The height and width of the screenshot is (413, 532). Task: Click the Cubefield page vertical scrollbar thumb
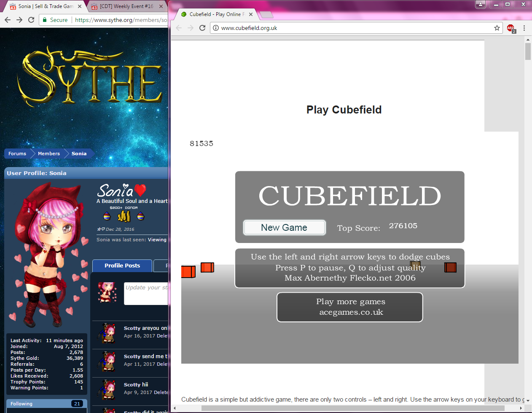(x=528, y=51)
